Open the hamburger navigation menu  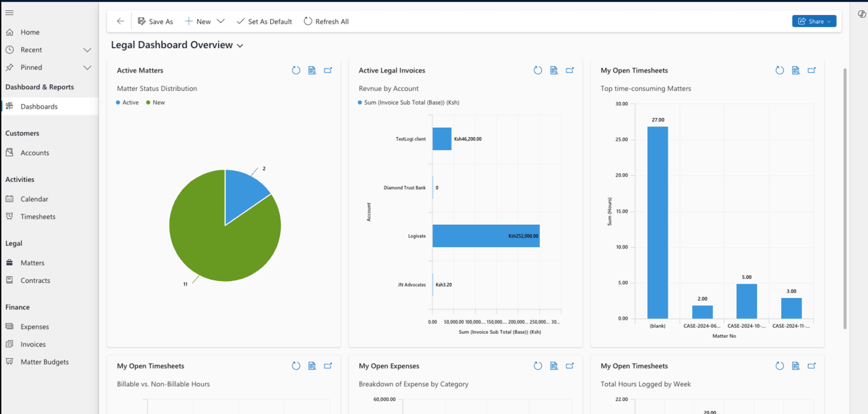coord(9,13)
